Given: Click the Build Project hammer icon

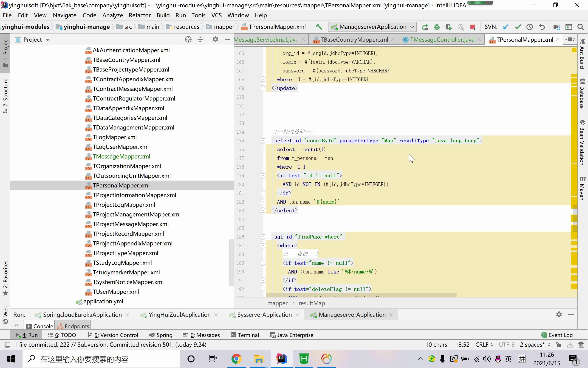Looking at the screenshot, I should [x=319, y=27].
